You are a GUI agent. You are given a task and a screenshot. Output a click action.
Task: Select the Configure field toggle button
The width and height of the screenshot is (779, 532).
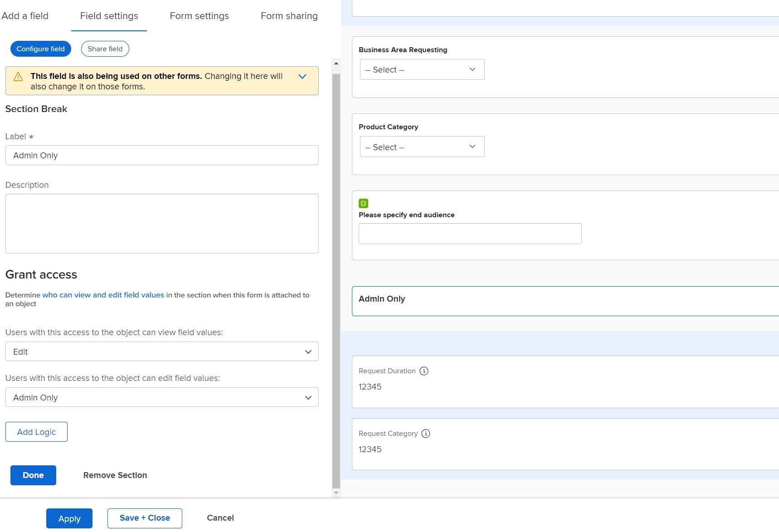pyautogui.click(x=41, y=49)
